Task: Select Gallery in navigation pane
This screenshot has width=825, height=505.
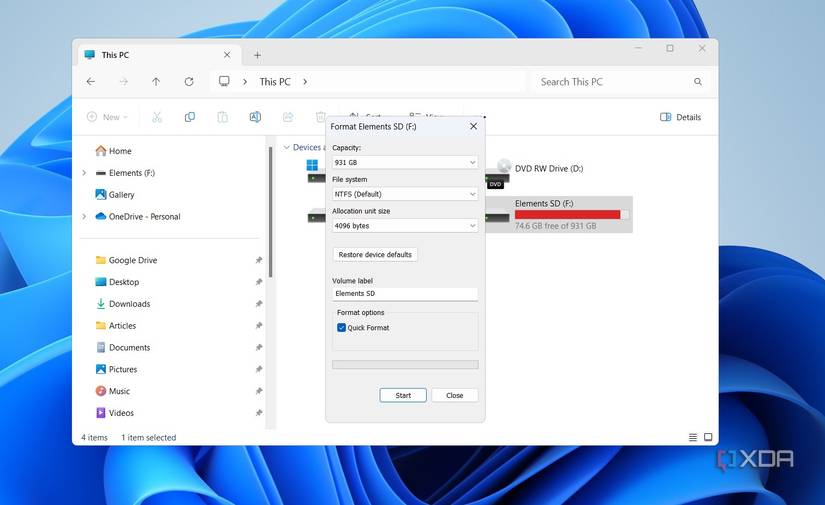Action: point(115,195)
